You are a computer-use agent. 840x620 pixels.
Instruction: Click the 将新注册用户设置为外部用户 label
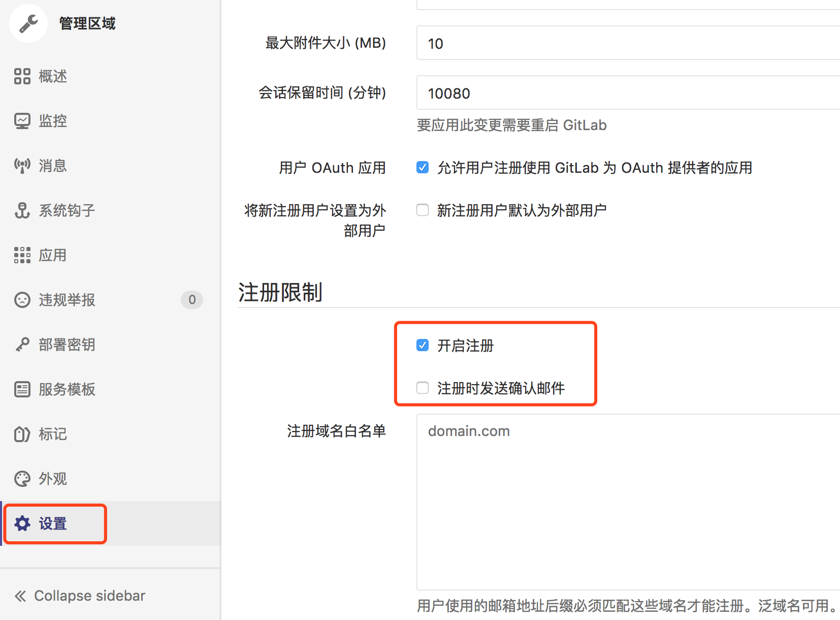click(315, 220)
